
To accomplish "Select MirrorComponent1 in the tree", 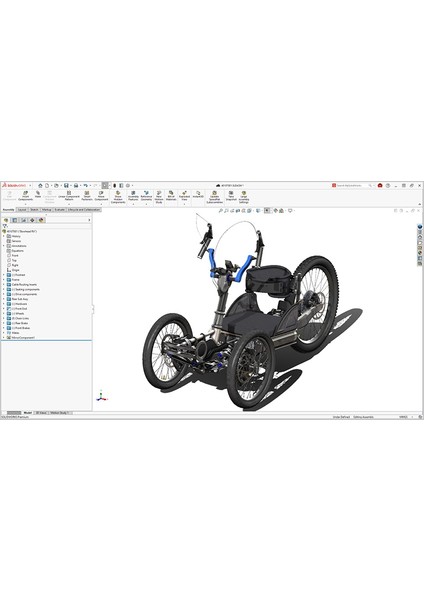I will 21,338.
